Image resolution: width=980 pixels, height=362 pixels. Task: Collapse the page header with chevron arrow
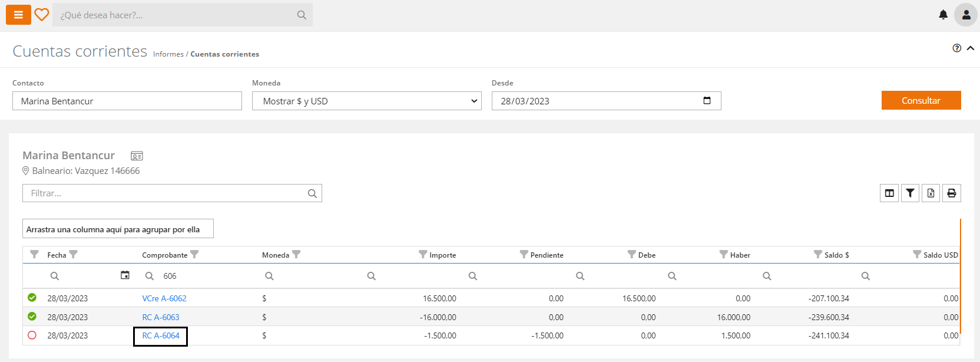(x=971, y=48)
